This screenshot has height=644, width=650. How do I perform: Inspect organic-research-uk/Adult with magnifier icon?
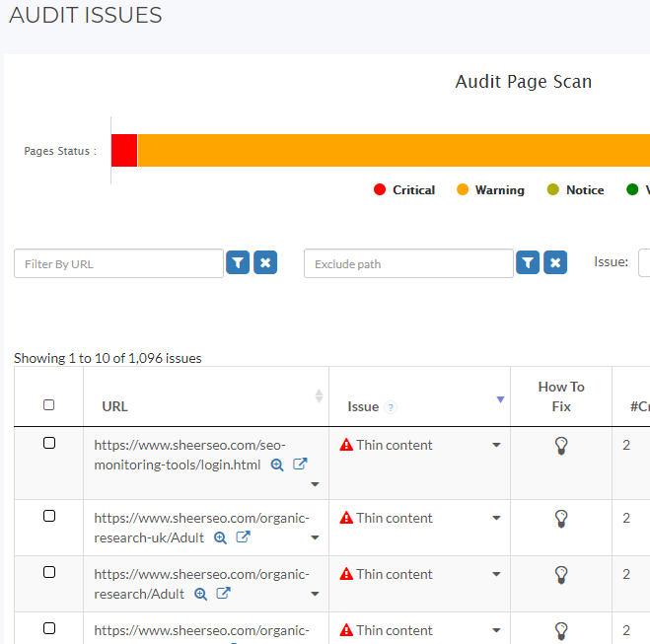(x=220, y=537)
